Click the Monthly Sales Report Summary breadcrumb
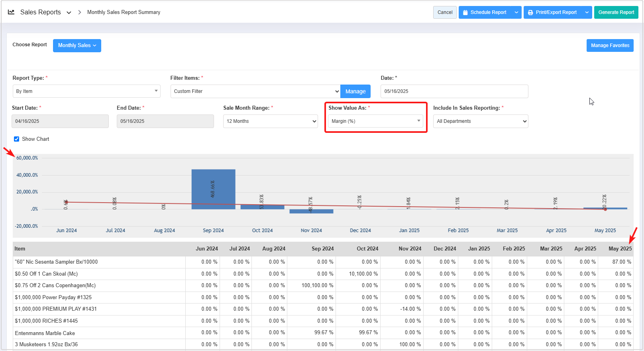The image size is (644, 351). [x=124, y=12]
